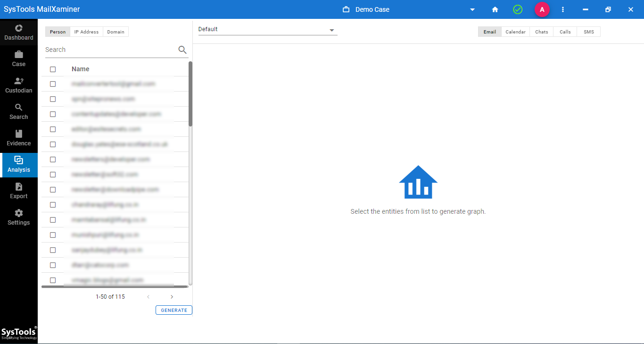Switch to the Person tab
This screenshot has width=644, height=344.
pos(58,32)
